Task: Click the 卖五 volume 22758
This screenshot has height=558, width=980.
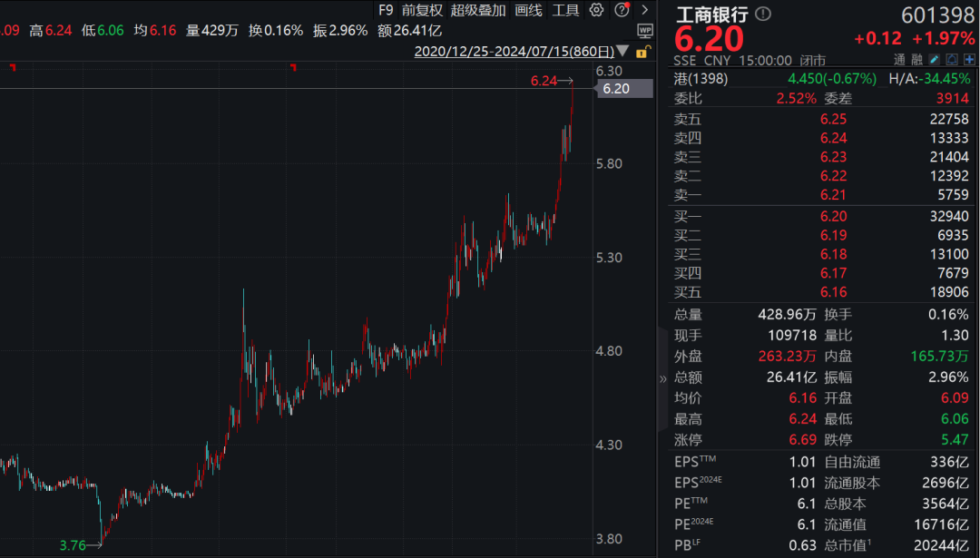Action: [x=949, y=119]
